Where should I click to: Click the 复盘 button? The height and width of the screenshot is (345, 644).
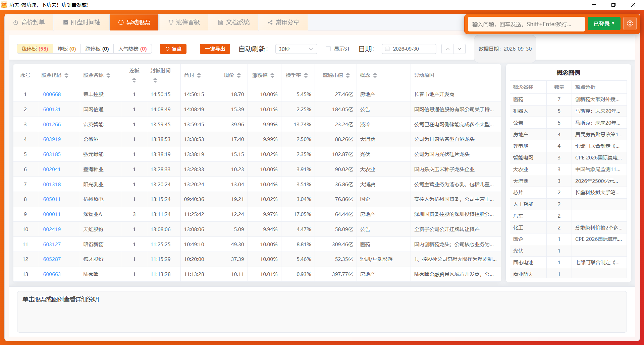[173, 49]
